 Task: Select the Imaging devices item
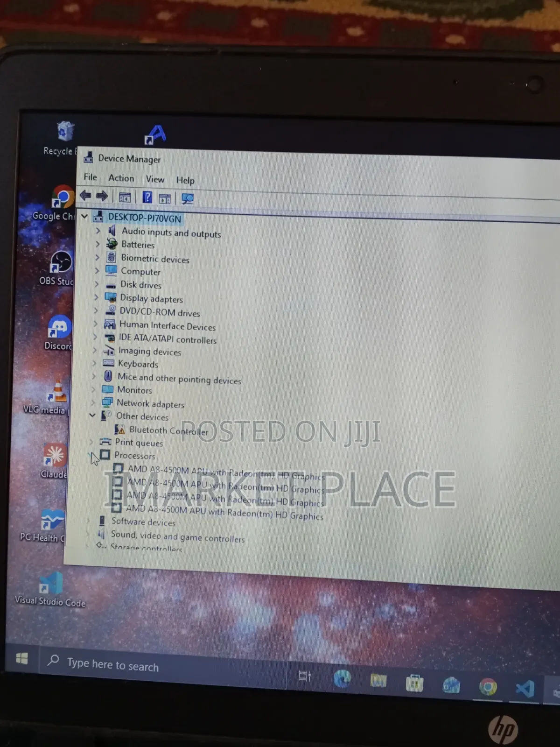point(150,351)
